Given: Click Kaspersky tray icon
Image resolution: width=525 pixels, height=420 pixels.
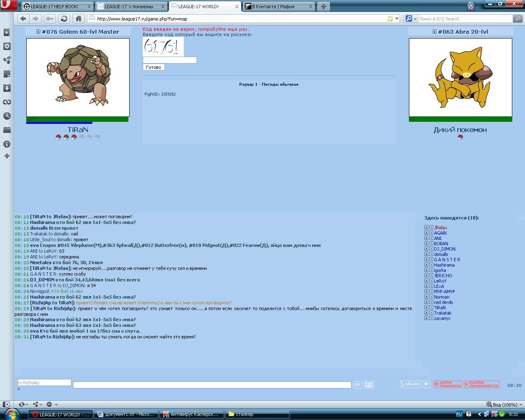Looking at the screenshot, I should 495,414.
